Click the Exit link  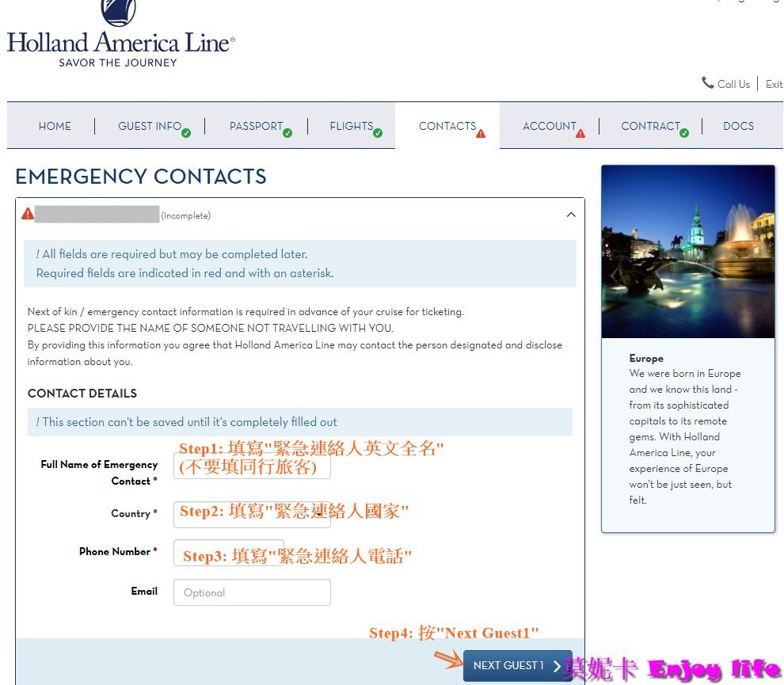774,83
